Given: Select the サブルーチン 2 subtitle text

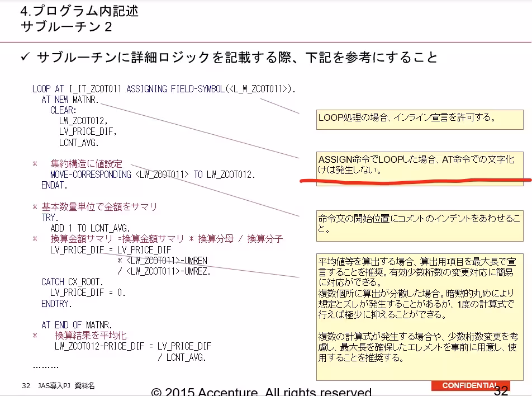Looking at the screenshot, I should coord(66,27).
